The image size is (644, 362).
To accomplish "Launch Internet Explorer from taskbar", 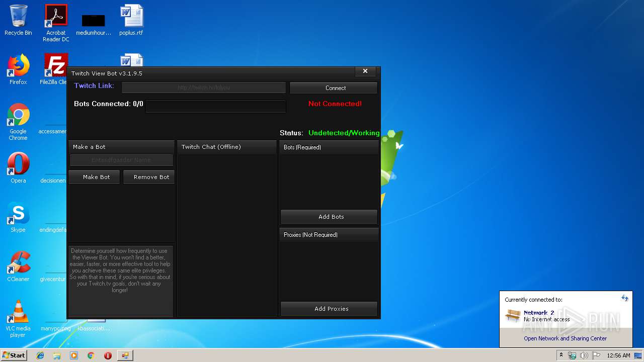I will [x=40, y=355].
